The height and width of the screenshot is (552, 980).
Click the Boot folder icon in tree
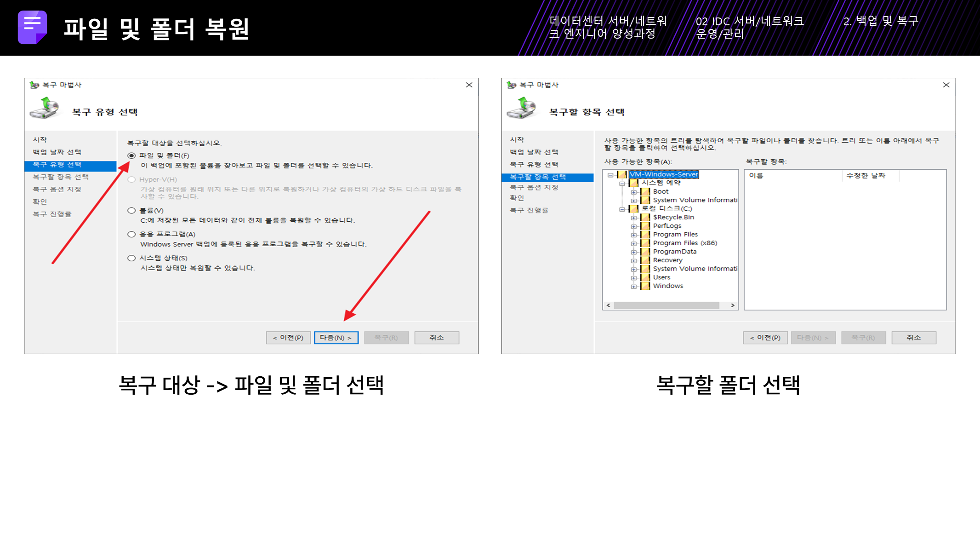tap(645, 191)
